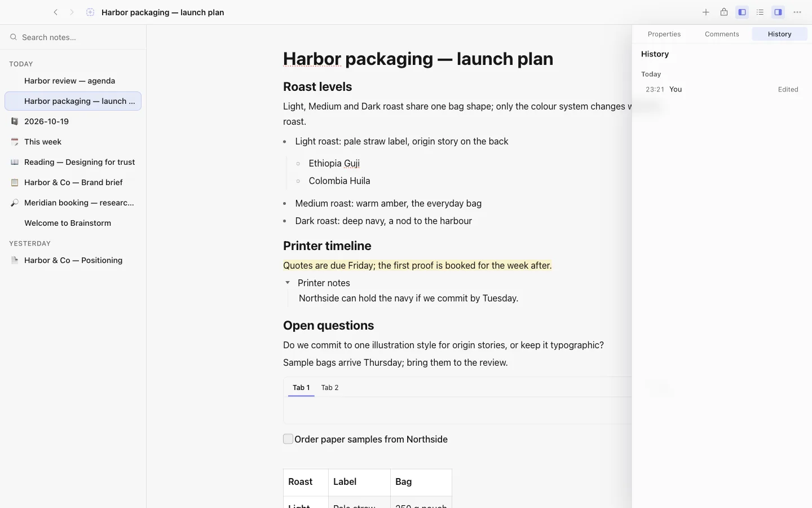Click the Ethiopia Guji sub-bullet

click(334, 163)
